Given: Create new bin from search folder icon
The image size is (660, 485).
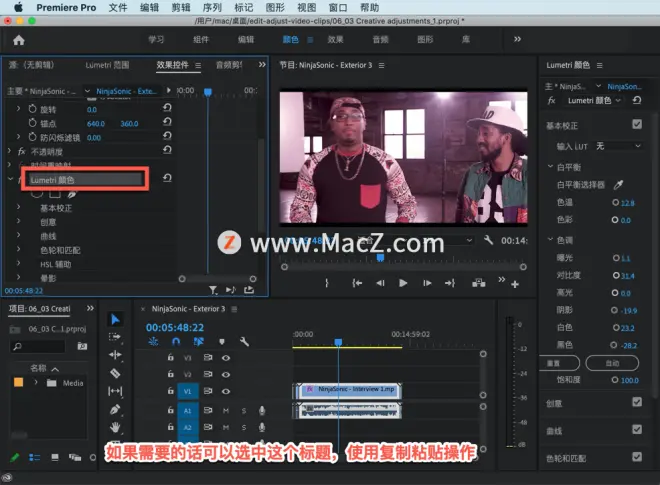Looking at the screenshot, I should click(x=82, y=346).
